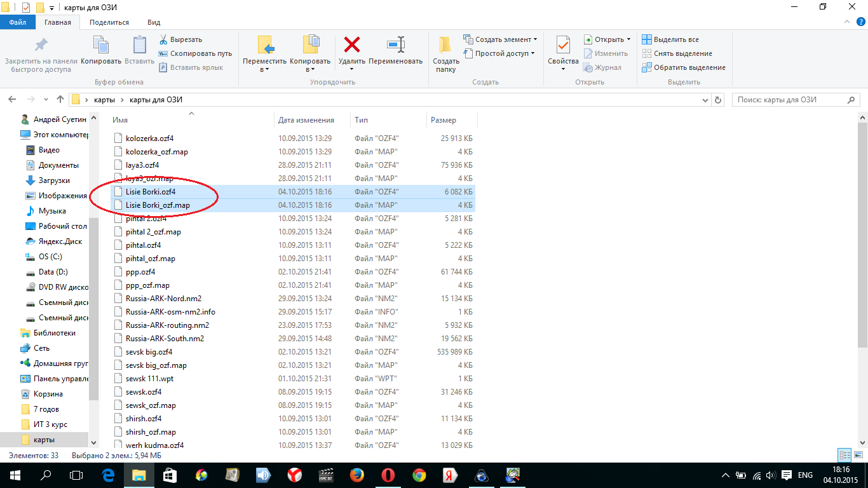Click the Create folder (Создать папку) icon
Image resolution: width=868 pixels, height=488 pixels.
(445, 45)
